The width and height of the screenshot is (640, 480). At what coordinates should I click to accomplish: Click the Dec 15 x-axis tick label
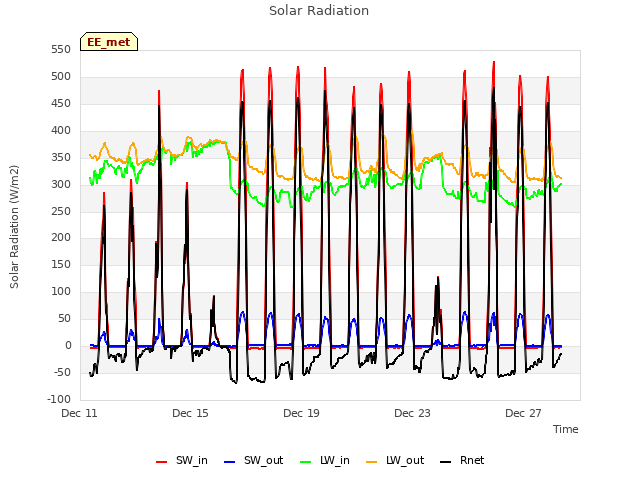[191, 413]
